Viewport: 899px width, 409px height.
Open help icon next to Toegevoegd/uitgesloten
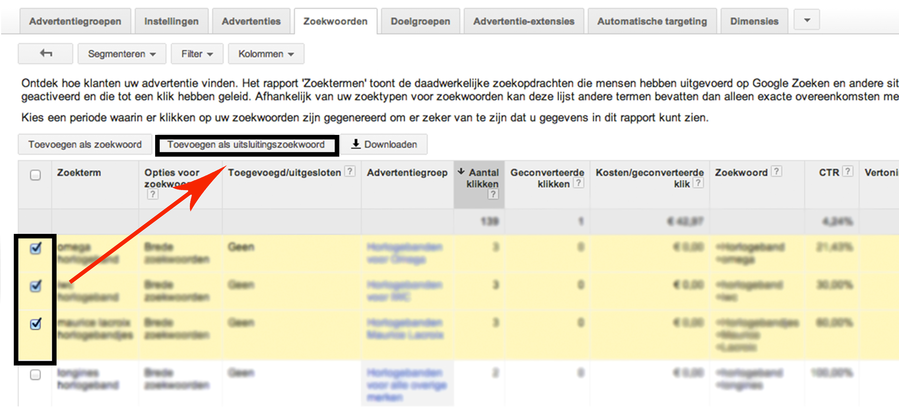pos(349,172)
